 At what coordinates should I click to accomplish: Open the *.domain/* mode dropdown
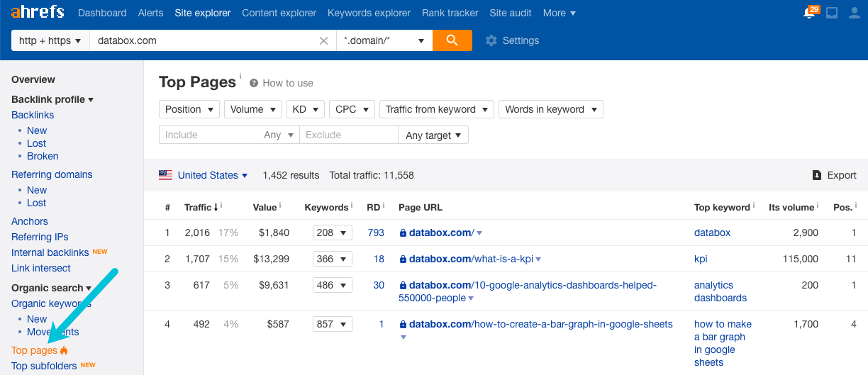click(x=384, y=40)
